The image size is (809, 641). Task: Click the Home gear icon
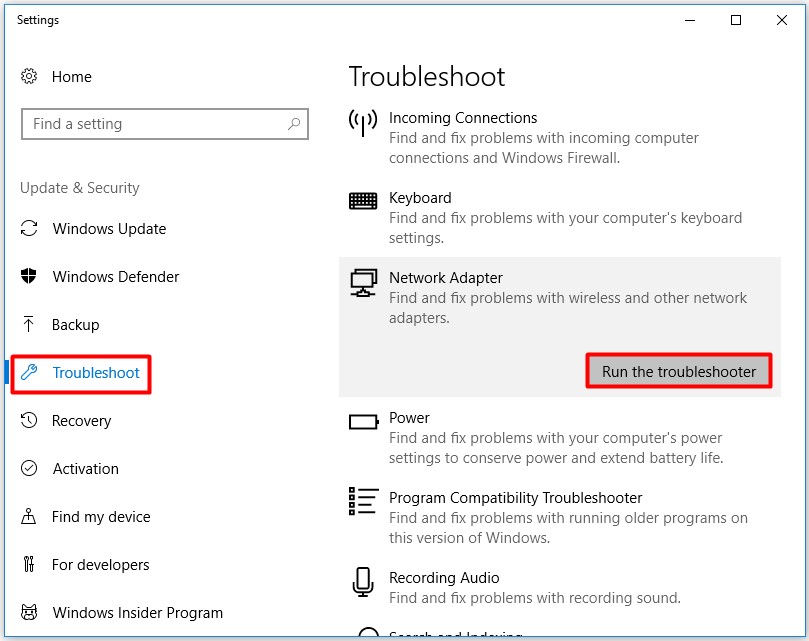(x=29, y=77)
